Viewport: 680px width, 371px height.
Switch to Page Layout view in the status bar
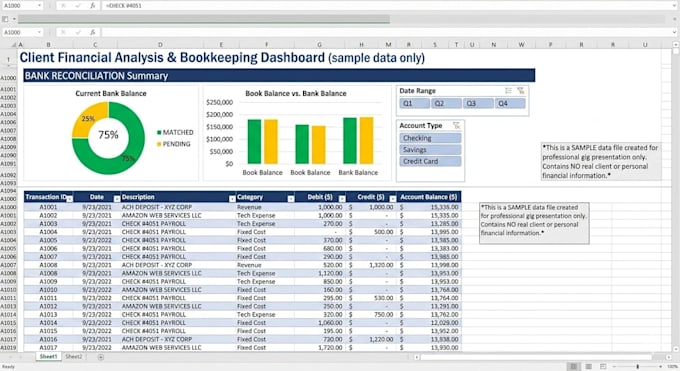(588, 367)
